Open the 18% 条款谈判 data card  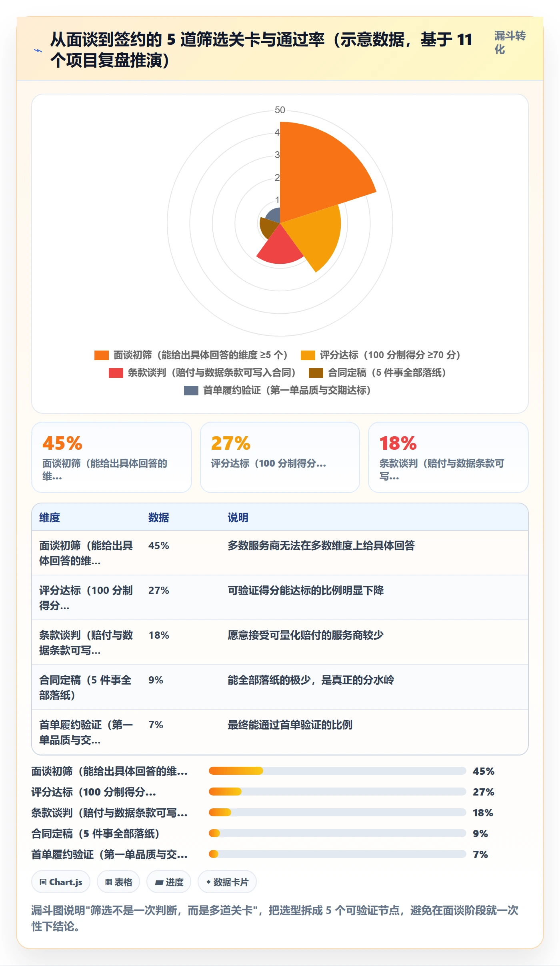click(x=448, y=457)
